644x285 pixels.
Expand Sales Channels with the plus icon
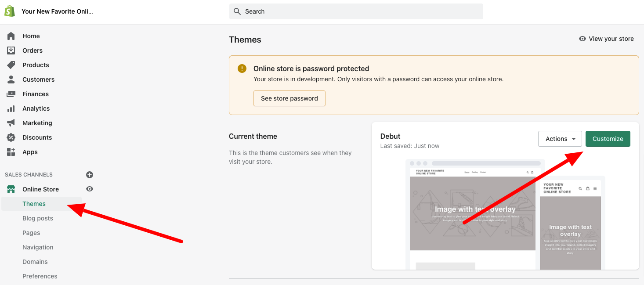click(x=89, y=174)
